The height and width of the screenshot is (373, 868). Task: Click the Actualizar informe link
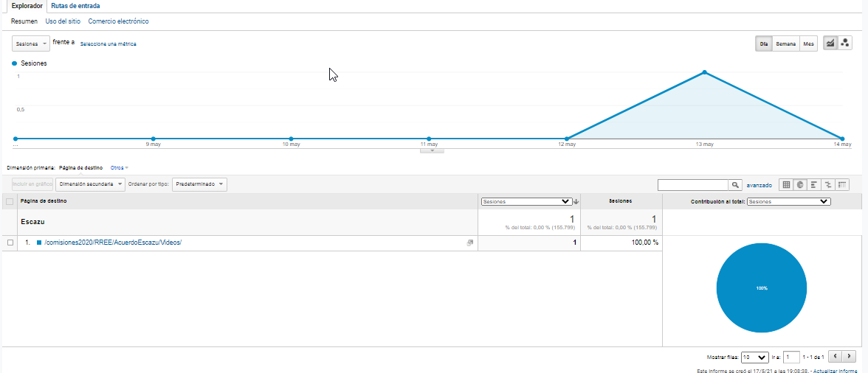[835, 371]
